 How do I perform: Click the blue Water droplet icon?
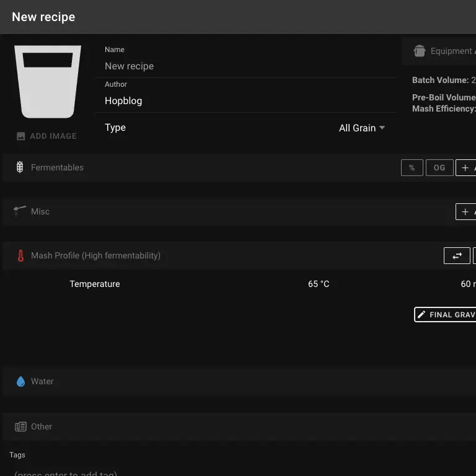click(x=20, y=381)
